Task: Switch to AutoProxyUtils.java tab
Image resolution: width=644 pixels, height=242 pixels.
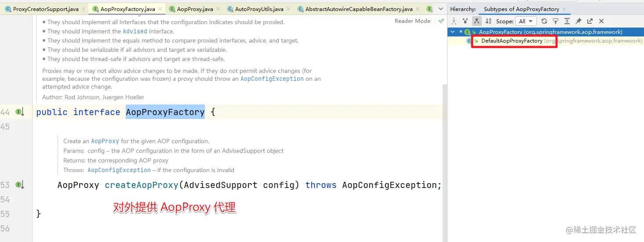Action: tap(258, 9)
